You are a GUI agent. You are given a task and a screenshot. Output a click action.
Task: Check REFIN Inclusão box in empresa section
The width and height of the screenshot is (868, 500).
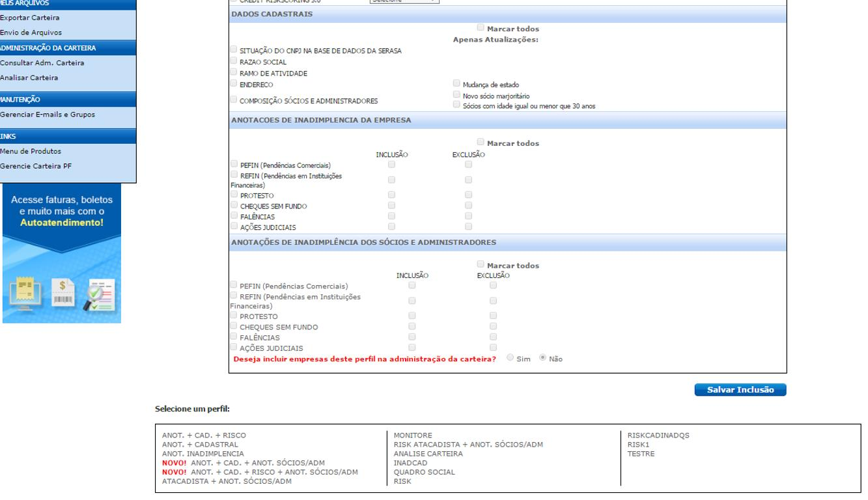click(391, 180)
